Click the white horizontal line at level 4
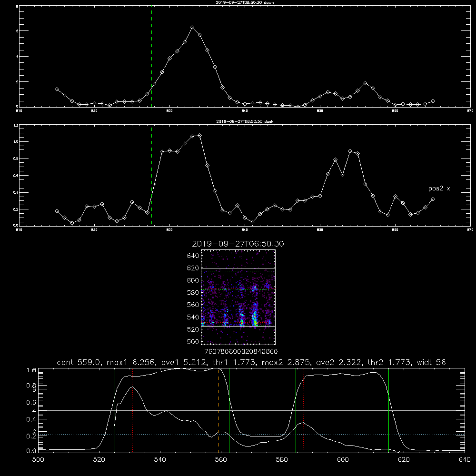Screen dimensions: 476x476 pyautogui.click(x=251, y=410)
